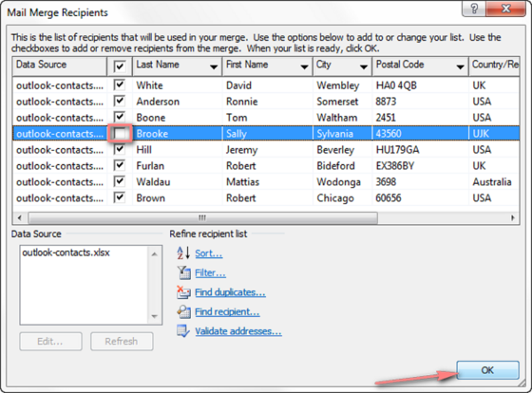The image size is (532, 393).
Task: Click the Find duplicates icon
Action: [x=184, y=292]
